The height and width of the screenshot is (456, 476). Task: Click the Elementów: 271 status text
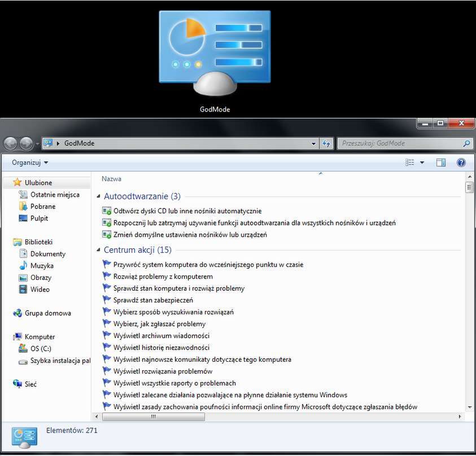(72, 430)
